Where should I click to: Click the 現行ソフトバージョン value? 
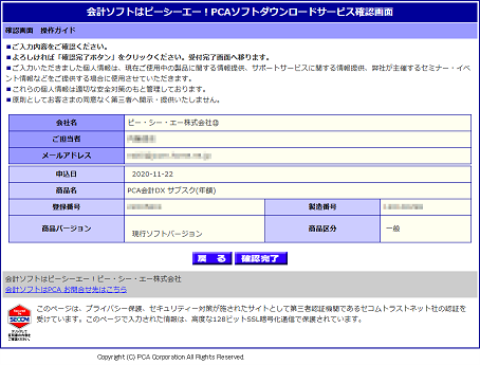pyautogui.click(x=167, y=233)
